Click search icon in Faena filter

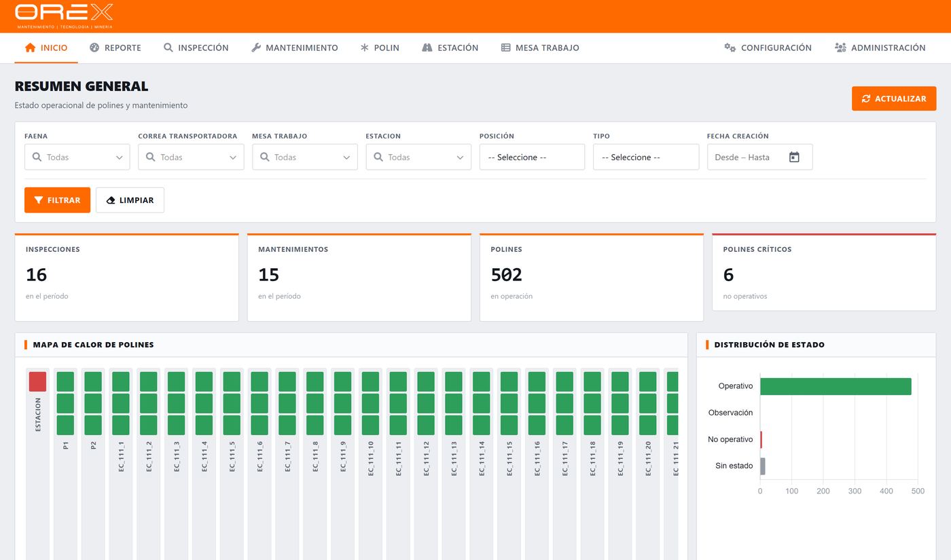[x=37, y=157]
